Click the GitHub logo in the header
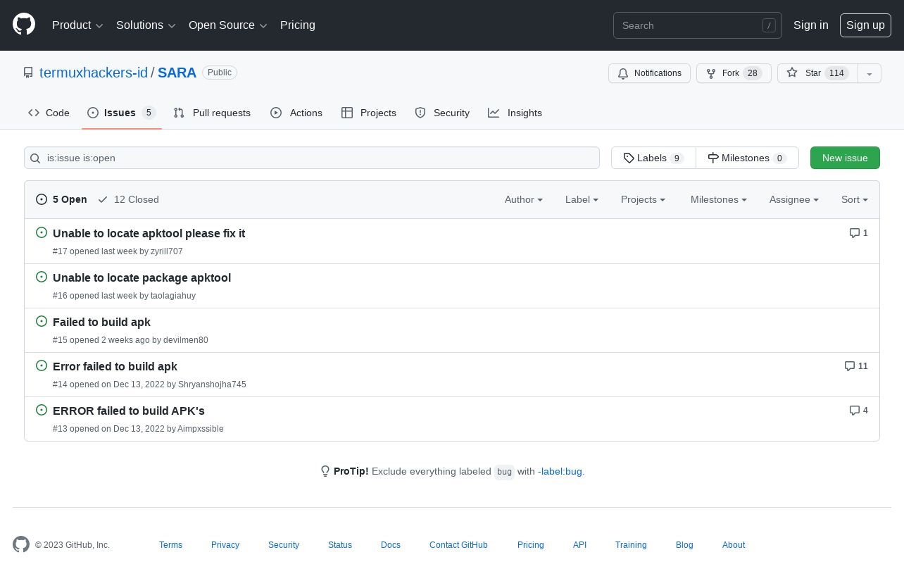The height and width of the screenshot is (588, 904). click(x=24, y=25)
